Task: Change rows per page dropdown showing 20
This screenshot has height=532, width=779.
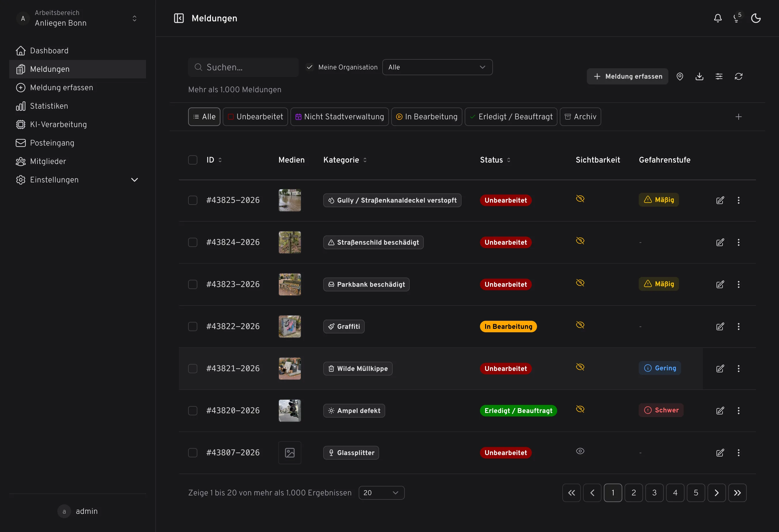Action: [x=381, y=493]
